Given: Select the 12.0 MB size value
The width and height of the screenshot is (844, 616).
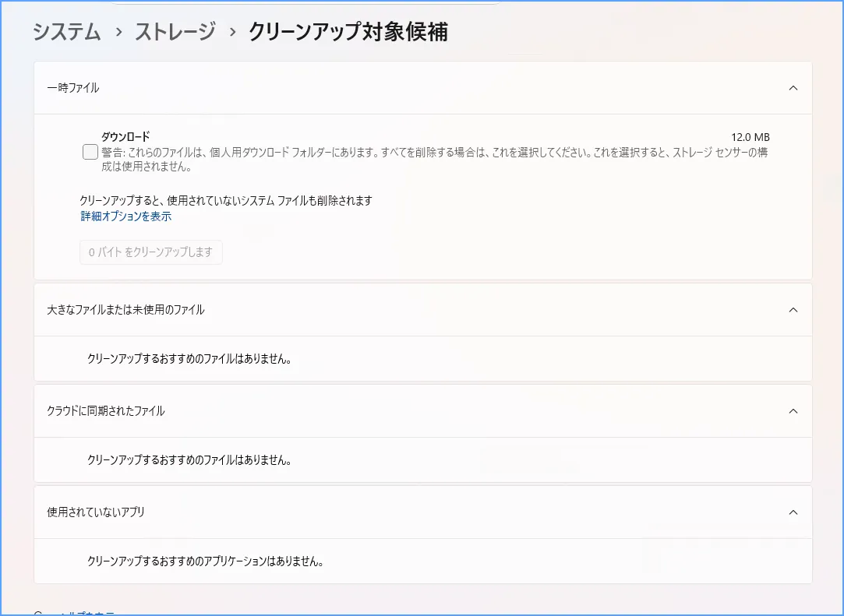Looking at the screenshot, I should tap(750, 137).
